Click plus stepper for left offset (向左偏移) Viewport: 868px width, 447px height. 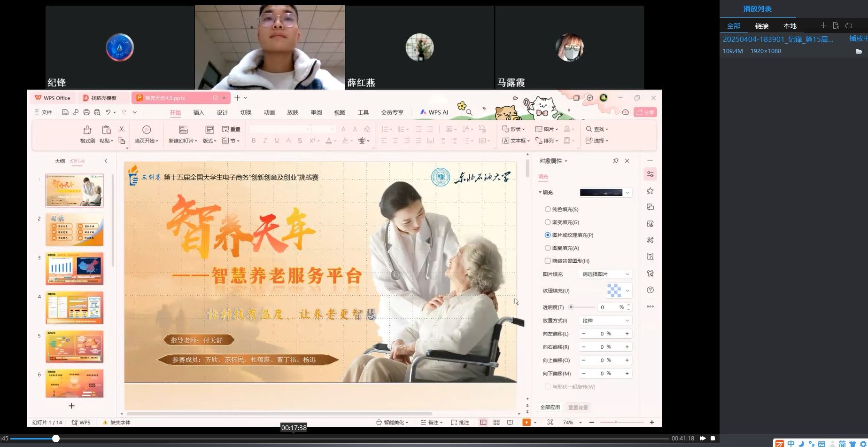point(627,334)
